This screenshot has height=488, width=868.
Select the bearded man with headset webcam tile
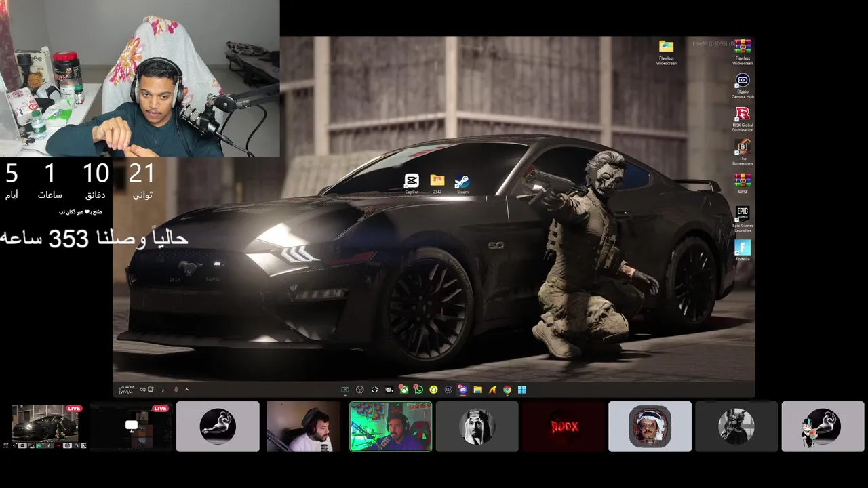pos(304,426)
